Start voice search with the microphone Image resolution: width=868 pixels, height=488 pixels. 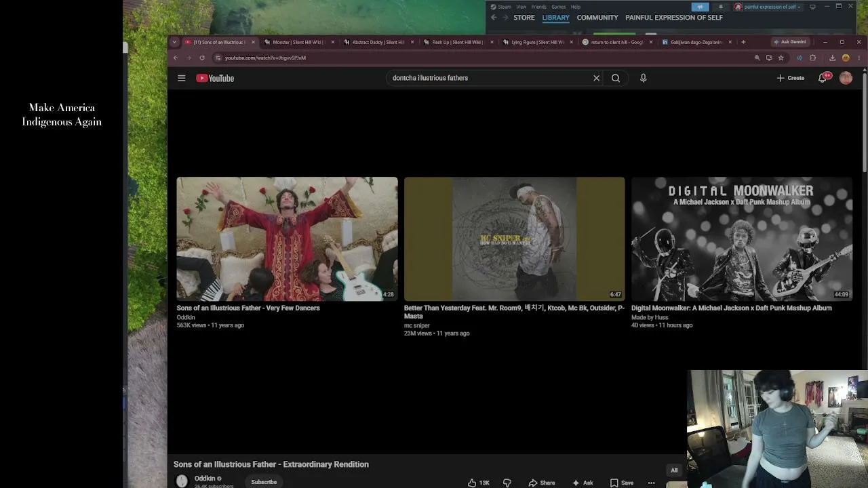click(x=643, y=78)
